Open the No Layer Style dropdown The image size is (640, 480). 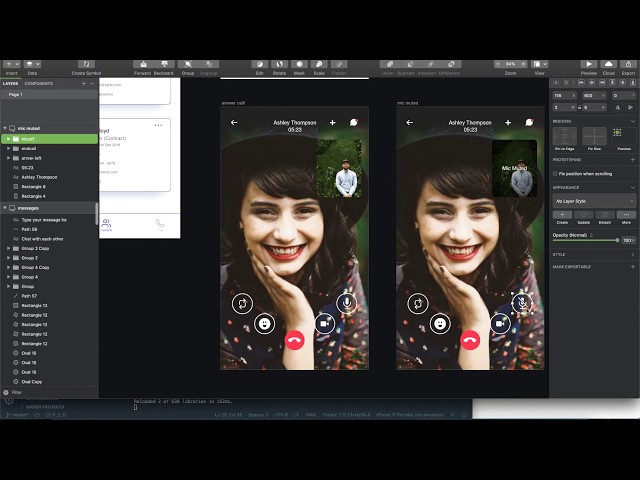[x=594, y=201]
